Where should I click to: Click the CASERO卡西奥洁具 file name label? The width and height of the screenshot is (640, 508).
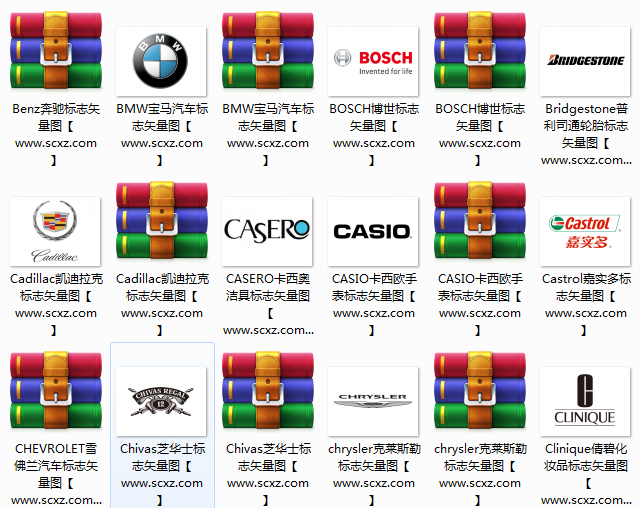click(268, 287)
